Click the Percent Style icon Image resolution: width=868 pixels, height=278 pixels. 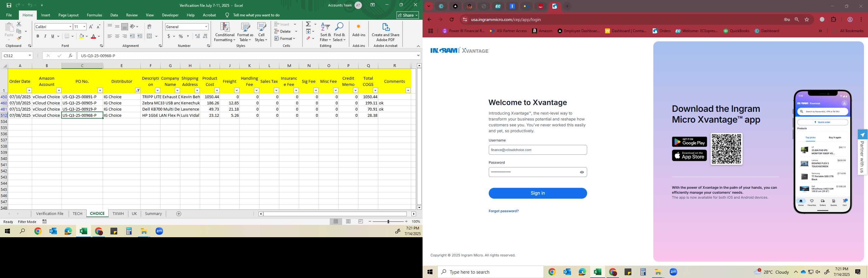pos(181,36)
